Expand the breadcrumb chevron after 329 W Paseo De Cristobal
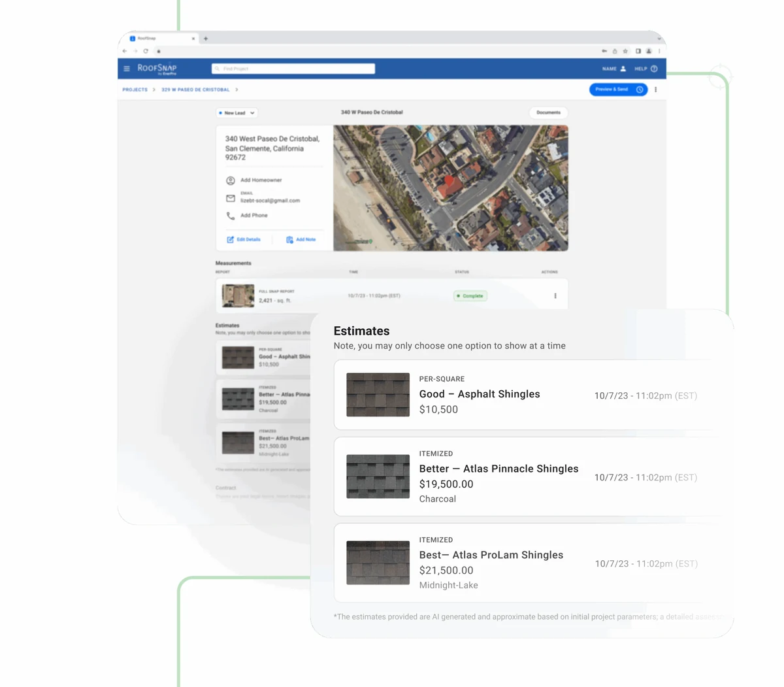 (237, 90)
